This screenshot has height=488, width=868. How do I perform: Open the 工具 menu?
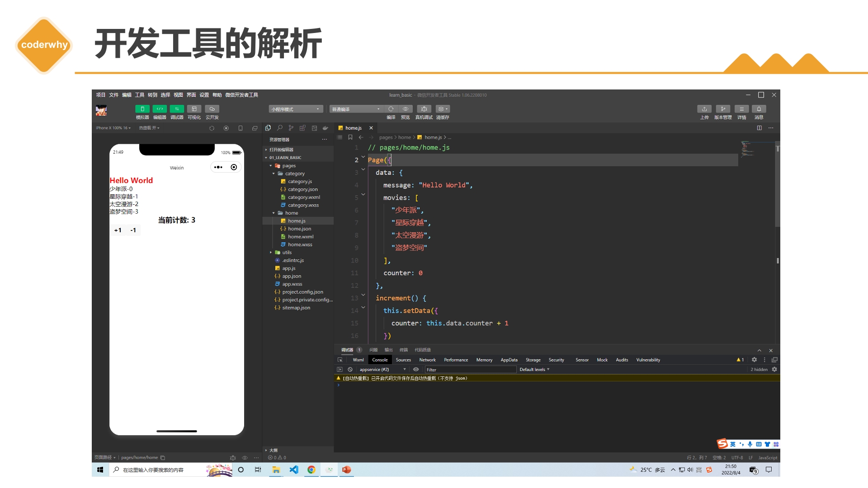pos(140,95)
